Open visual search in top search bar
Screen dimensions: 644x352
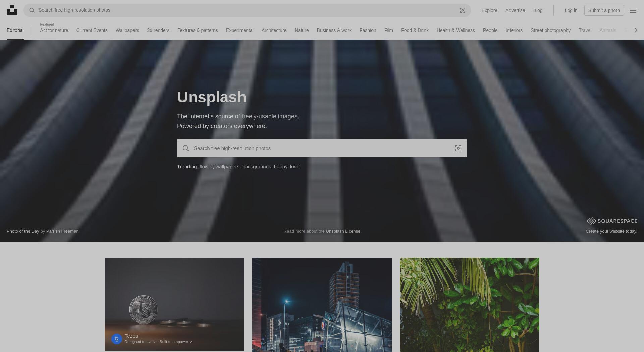coord(463,10)
